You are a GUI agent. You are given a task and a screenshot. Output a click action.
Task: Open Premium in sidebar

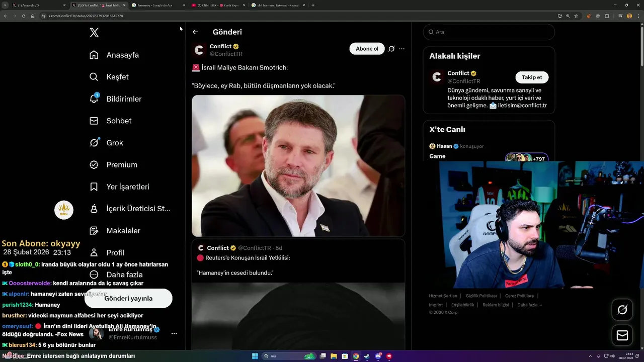[113, 164]
